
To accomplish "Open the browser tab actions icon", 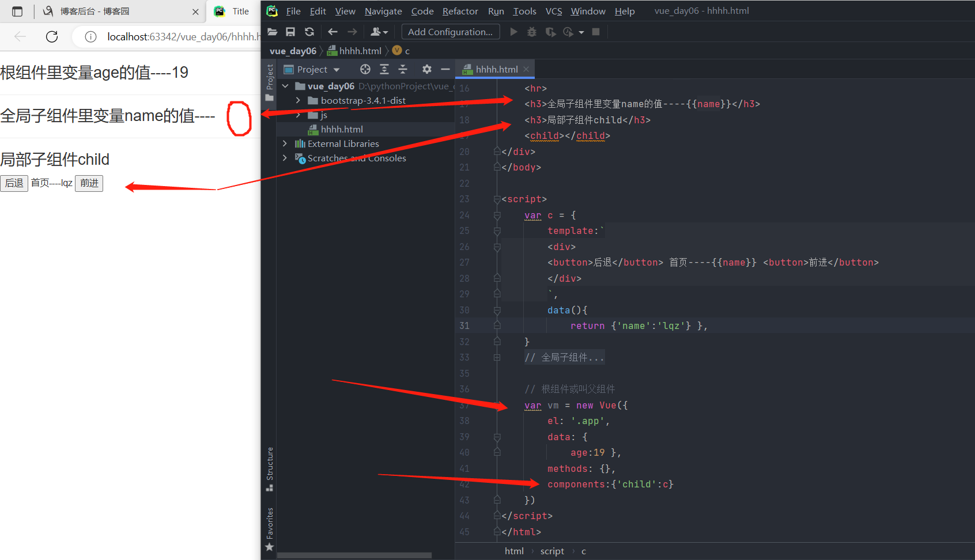I will (17, 12).
